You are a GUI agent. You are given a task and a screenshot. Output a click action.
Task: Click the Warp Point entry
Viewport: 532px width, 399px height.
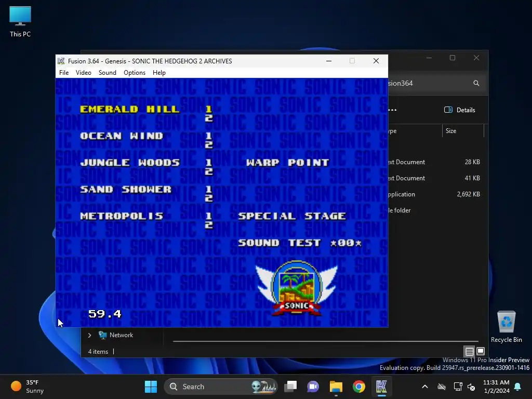coord(287,163)
